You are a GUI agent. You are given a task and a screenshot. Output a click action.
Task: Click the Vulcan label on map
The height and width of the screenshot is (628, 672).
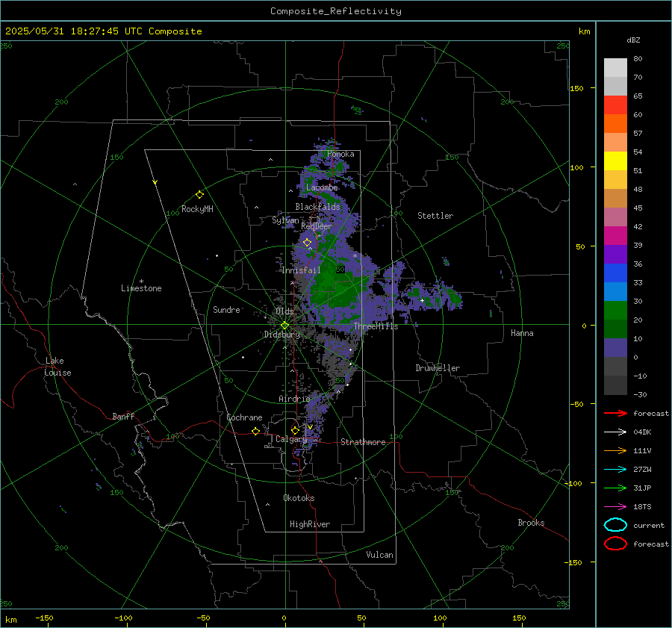379,555
